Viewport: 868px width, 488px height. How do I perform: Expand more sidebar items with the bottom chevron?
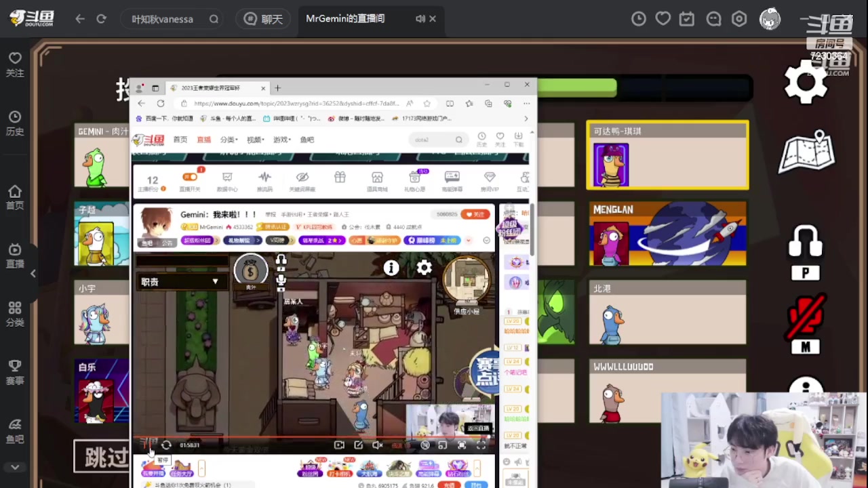pyautogui.click(x=15, y=467)
